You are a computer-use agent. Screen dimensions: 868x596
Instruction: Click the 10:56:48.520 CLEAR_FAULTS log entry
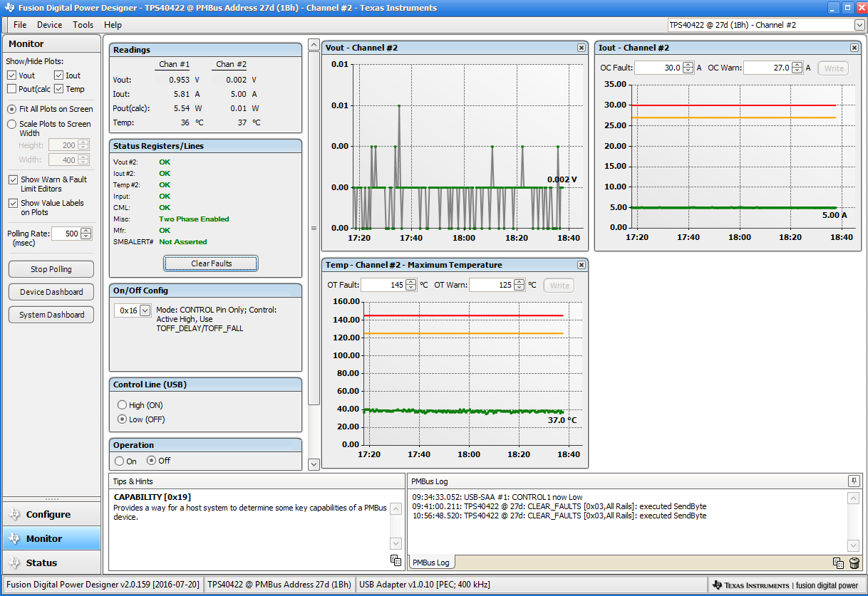(x=559, y=516)
